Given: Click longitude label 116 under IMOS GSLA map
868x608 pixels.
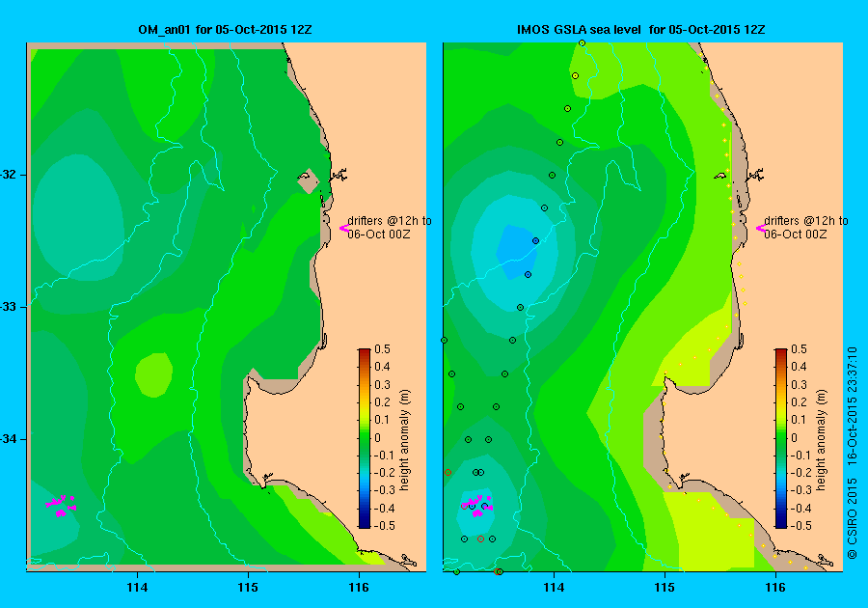Looking at the screenshot, I should pos(775,588).
